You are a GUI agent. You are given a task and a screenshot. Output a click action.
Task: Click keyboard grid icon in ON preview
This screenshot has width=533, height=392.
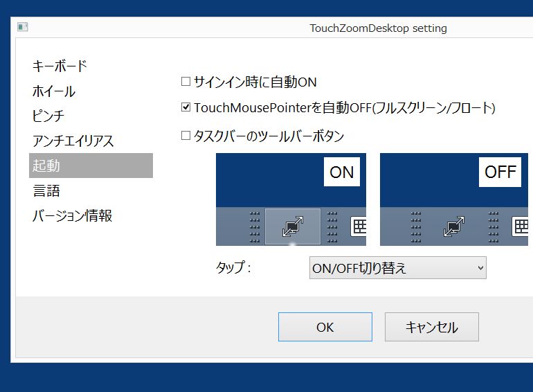359,226
